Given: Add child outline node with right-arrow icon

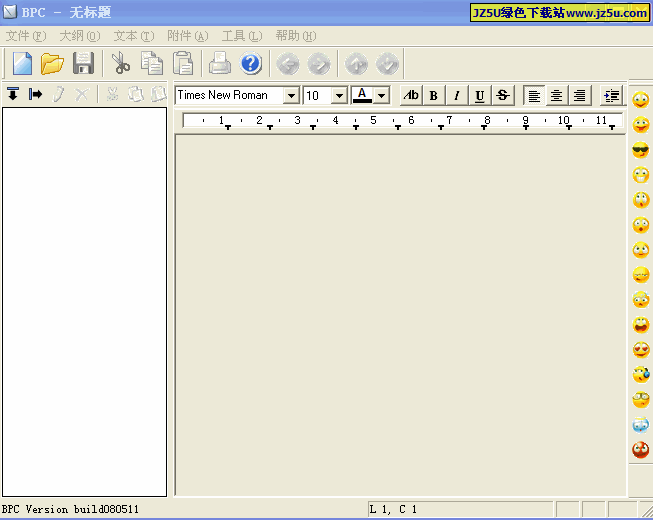Looking at the screenshot, I should (35, 94).
